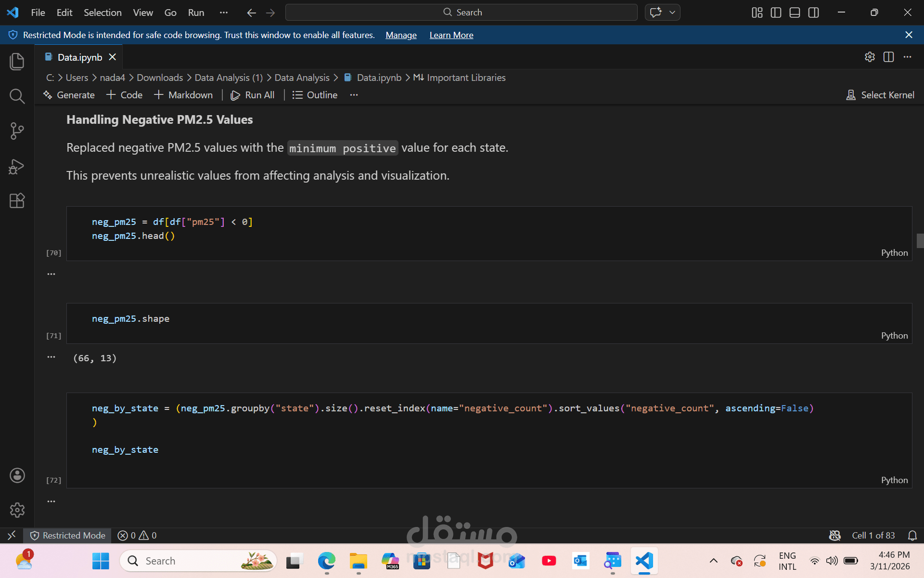Screen dimensions: 924x578
Task: Open the Extensions view
Action: pyautogui.click(x=17, y=200)
